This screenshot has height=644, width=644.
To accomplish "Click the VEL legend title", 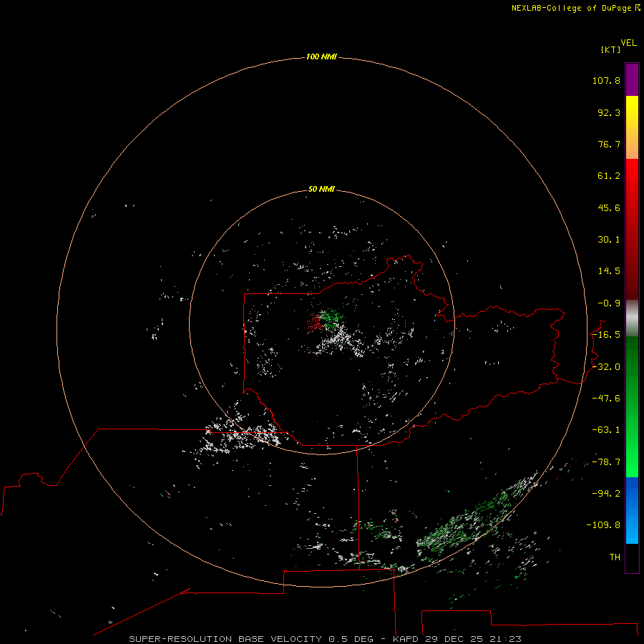I will coord(628,43).
